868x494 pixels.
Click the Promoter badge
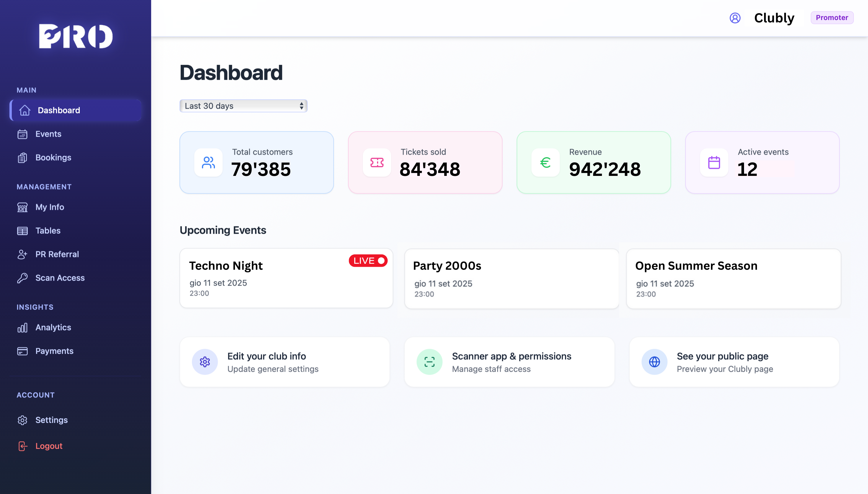[x=832, y=18]
